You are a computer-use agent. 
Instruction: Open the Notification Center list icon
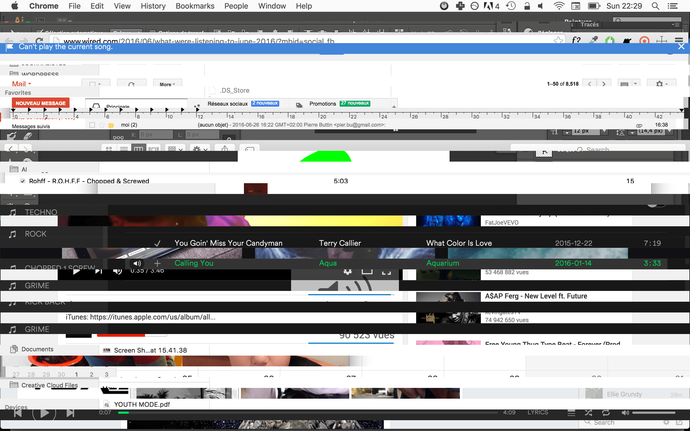673,6
